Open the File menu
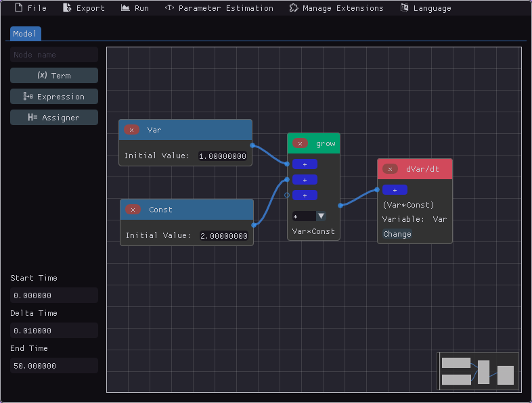This screenshot has width=532, height=403. (30, 8)
